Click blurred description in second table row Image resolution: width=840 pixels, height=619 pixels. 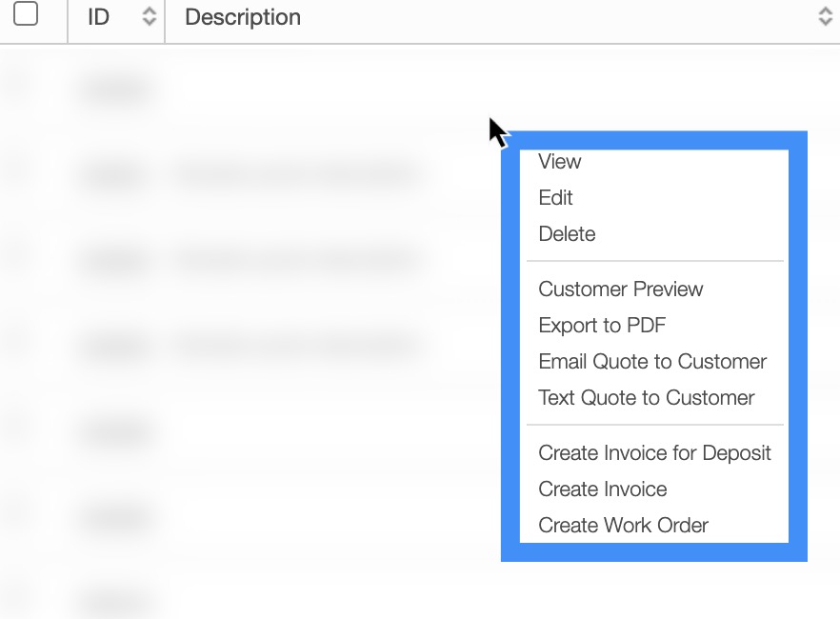297,175
